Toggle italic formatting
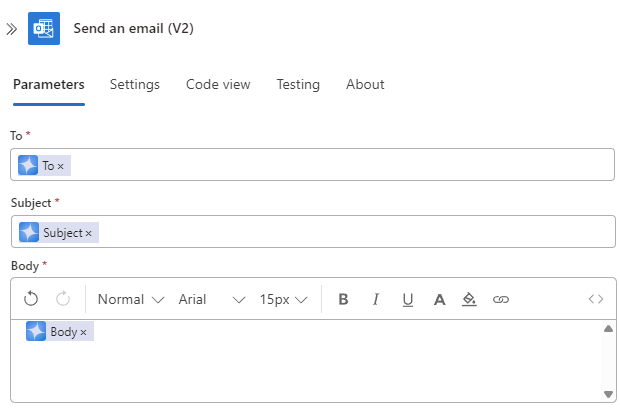Screen dimensions: 620x410 376,299
